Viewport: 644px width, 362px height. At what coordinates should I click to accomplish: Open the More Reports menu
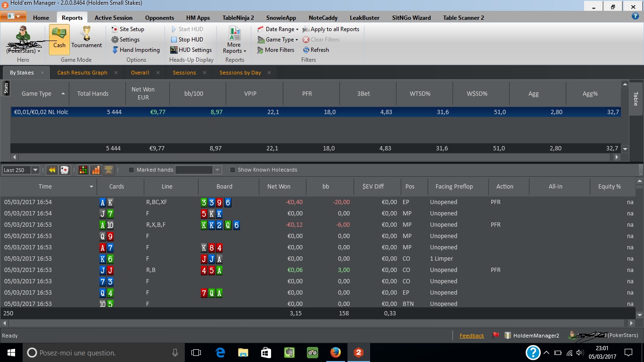(x=234, y=40)
